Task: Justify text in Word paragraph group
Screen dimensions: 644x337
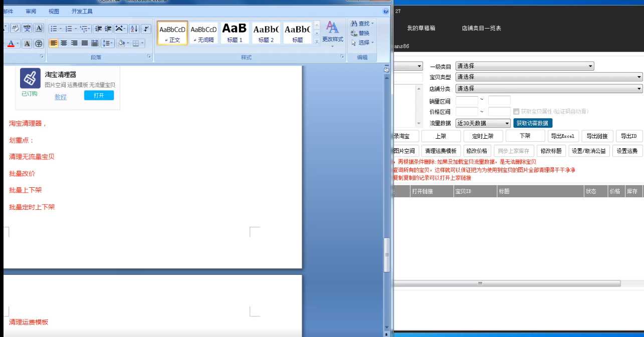Action: click(x=85, y=43)
